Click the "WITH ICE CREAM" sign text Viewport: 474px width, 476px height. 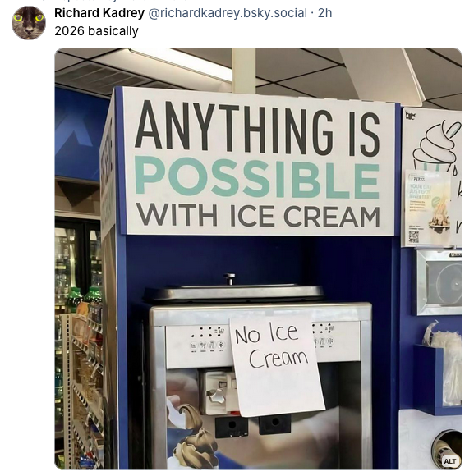(x=258, y=216)
